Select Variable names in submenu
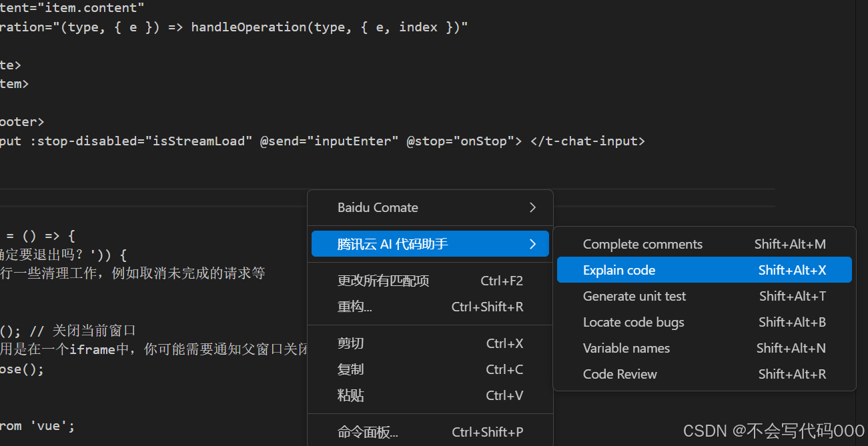This screenshot has height=446, width=868. (x=704, y=348)
